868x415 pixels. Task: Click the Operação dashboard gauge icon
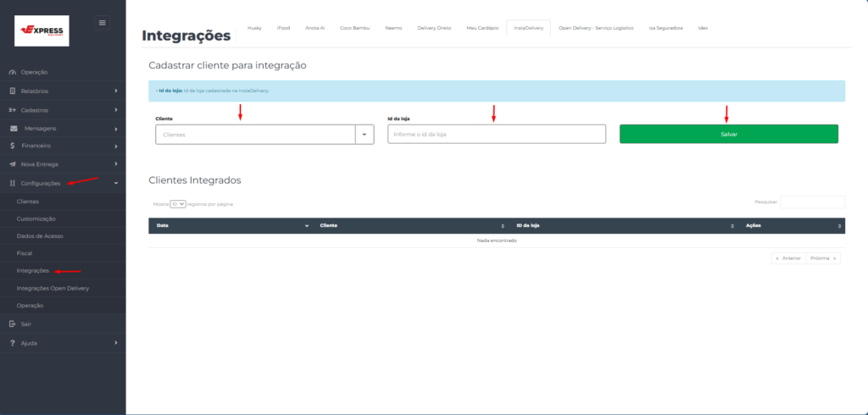click(13, 72)
